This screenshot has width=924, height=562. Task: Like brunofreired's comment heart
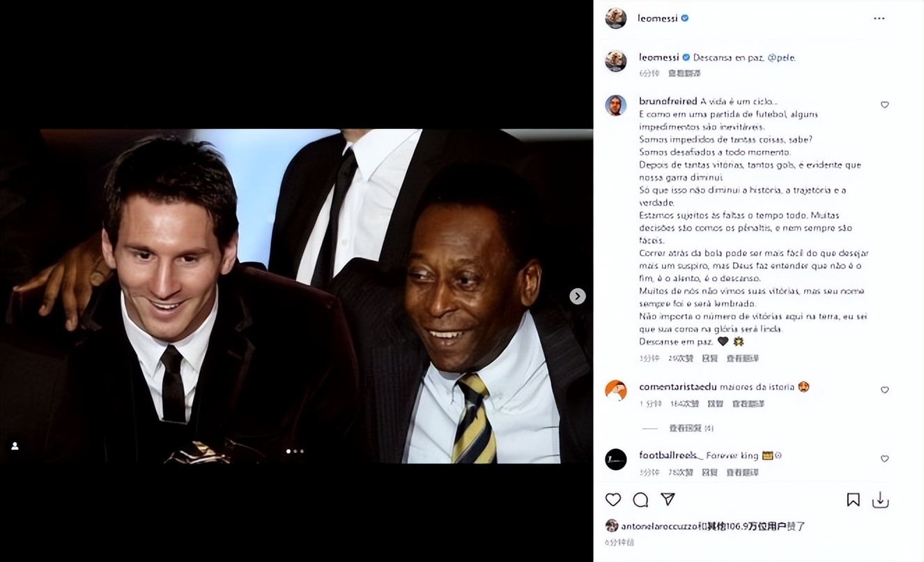pyautogui.click(x=884, y=105)
